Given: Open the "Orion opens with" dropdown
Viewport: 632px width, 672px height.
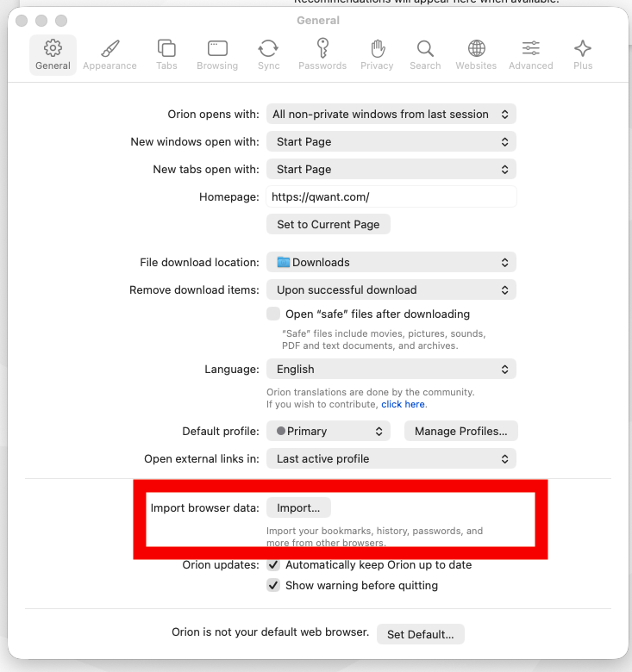Looking at the screenshot, I should point(391,114).
